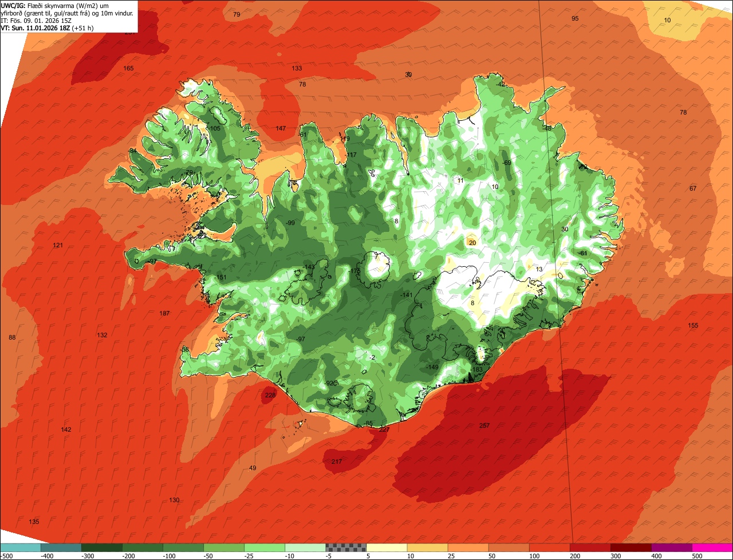Click the 133 value north of Iceland
The image size is (733, 560).
tap(297, 68)
